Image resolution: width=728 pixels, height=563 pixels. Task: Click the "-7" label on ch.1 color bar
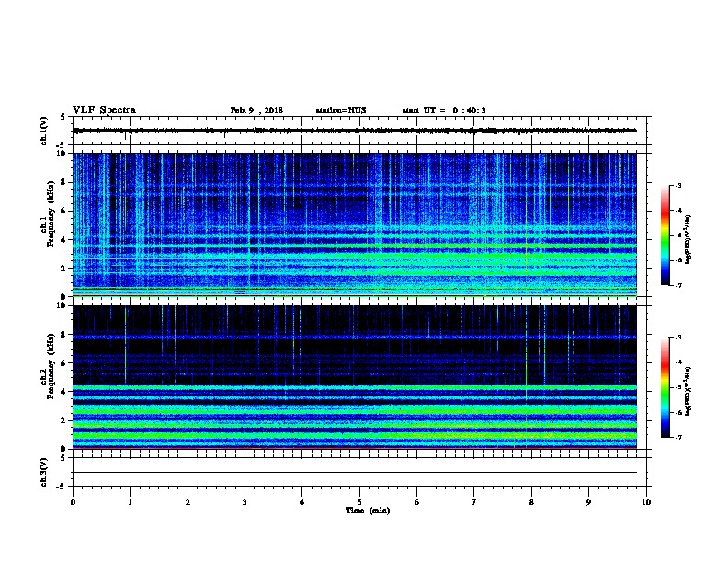click(677, 285)
